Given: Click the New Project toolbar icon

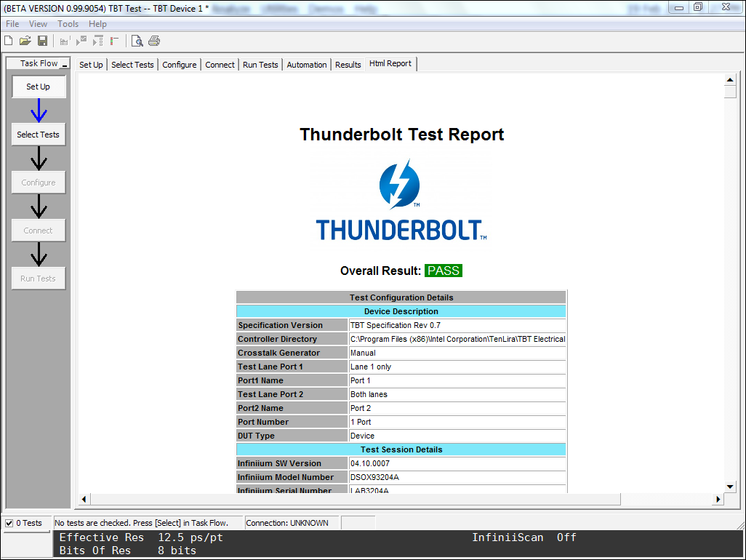Looking at the screenshot, I should (x=9, y=41).
